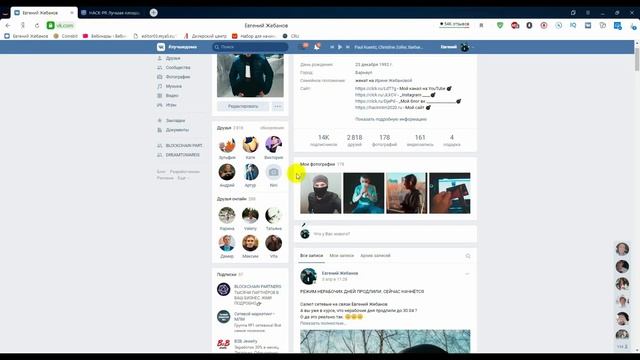Screen dimensions: 640x360
Task: Open friend Андрей's avatar
Action: (x=227, y=172)
